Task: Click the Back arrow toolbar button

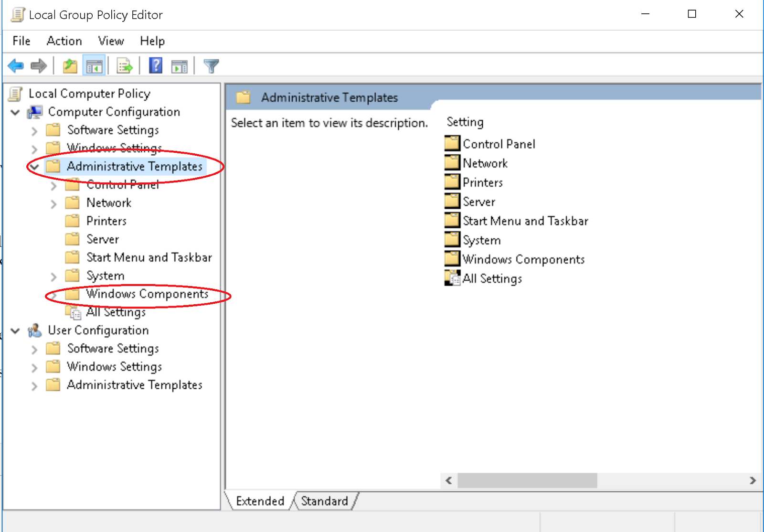Action: pos(16,66)
